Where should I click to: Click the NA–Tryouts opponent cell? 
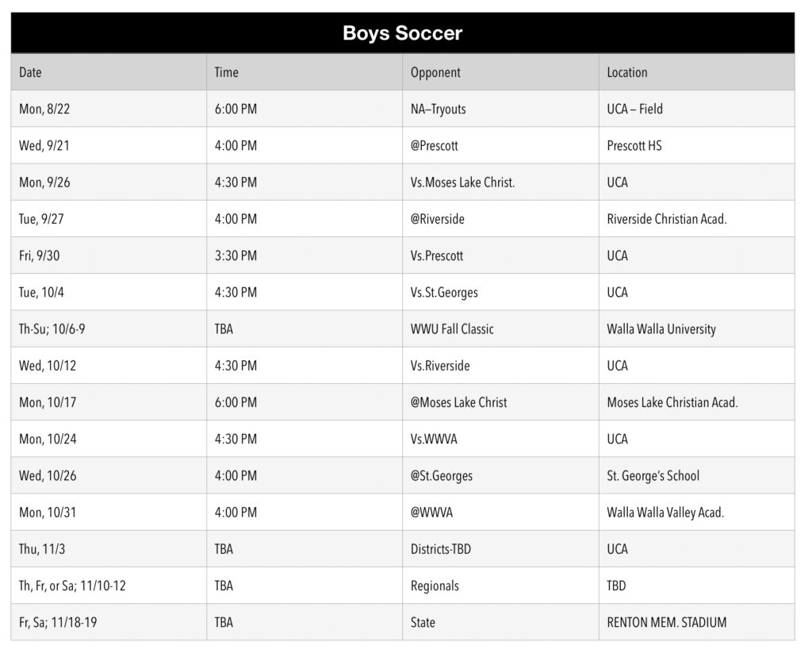(x=501, y=109)
